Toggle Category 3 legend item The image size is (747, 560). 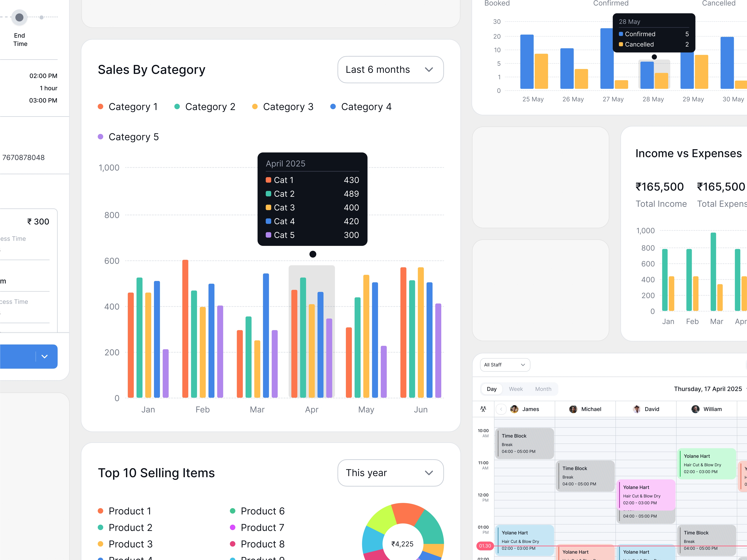[283, 107]
